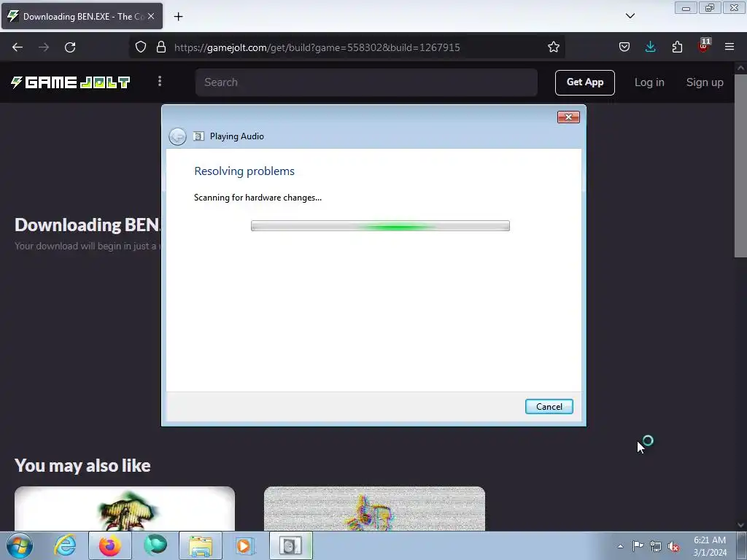Launch Internet Explorer from the taskbar

(x=65, y=545)
